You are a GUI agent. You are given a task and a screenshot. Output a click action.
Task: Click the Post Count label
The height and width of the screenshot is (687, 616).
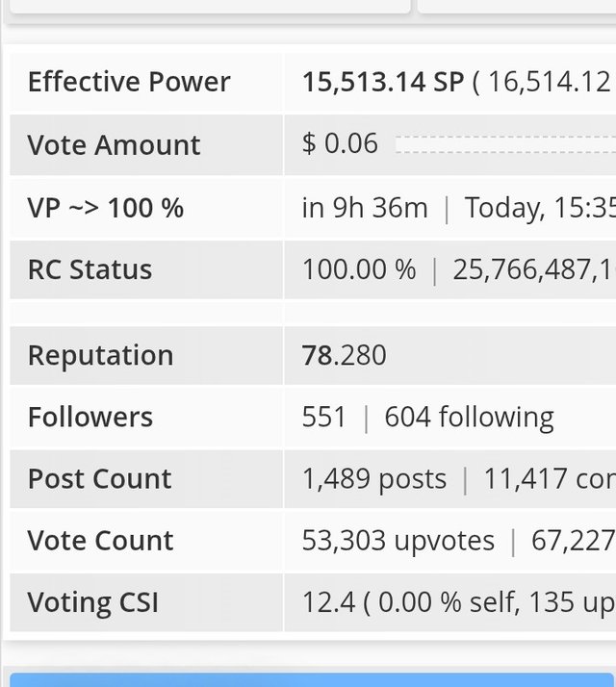[x=99, y=478]
